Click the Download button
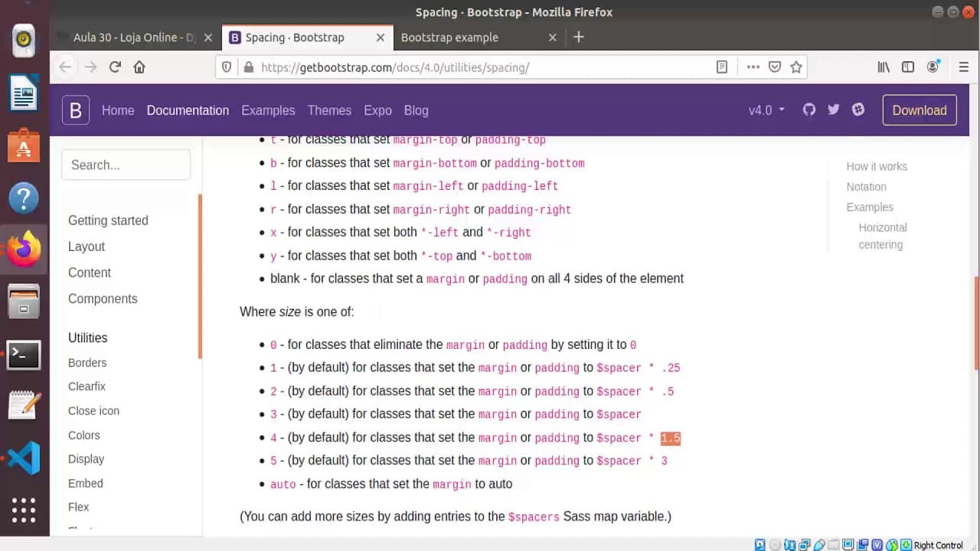980x551 pixels. tap(920, 110)
